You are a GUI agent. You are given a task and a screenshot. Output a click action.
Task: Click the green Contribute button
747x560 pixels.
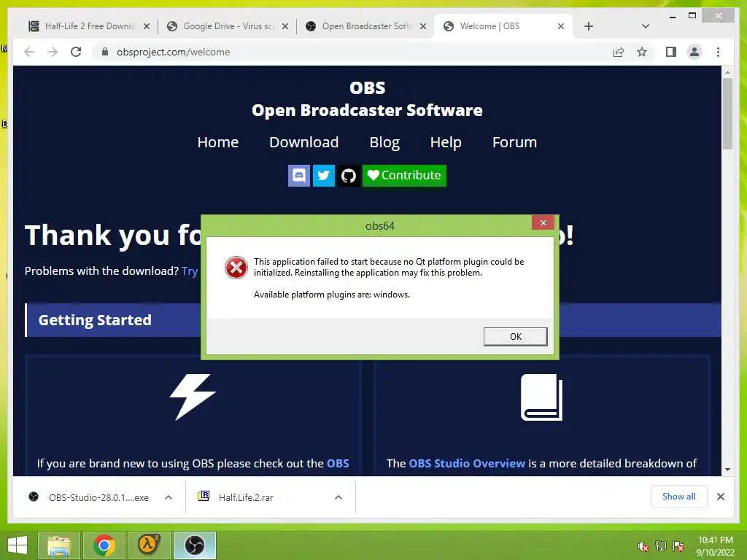click(x=404, y=176)
